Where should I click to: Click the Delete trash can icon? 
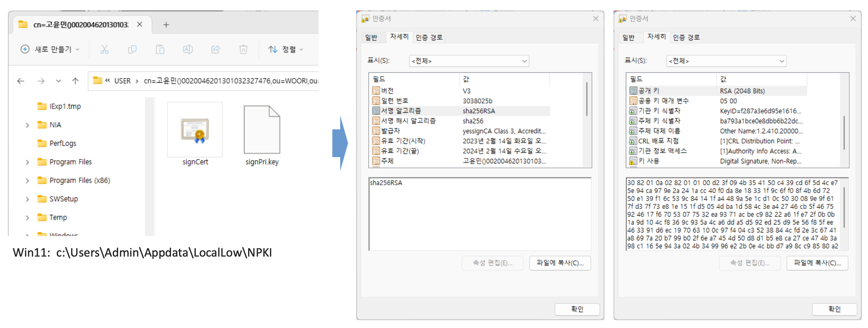[x=243, y=50]
